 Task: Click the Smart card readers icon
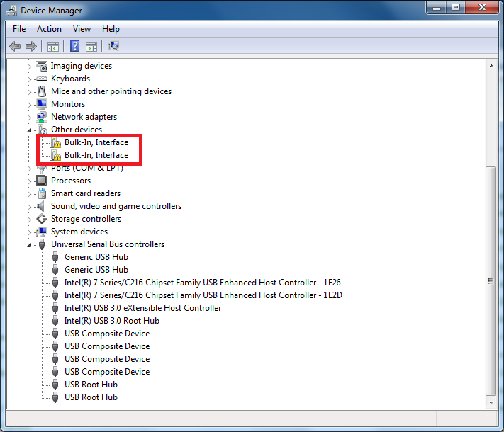[x=42, y=193]
